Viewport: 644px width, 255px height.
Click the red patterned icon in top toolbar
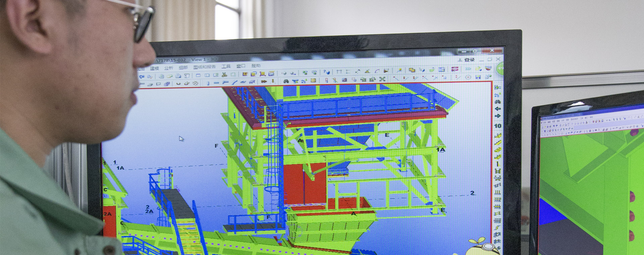point(454,69)
